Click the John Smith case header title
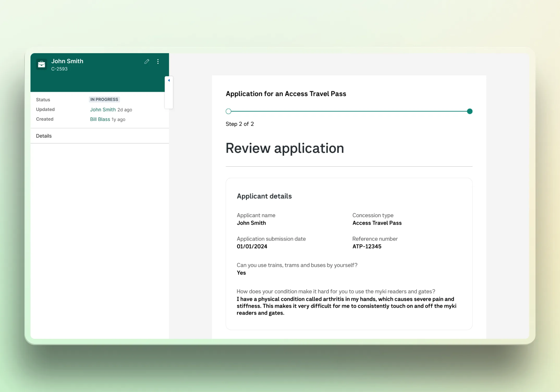 click(x=67, y=61)
